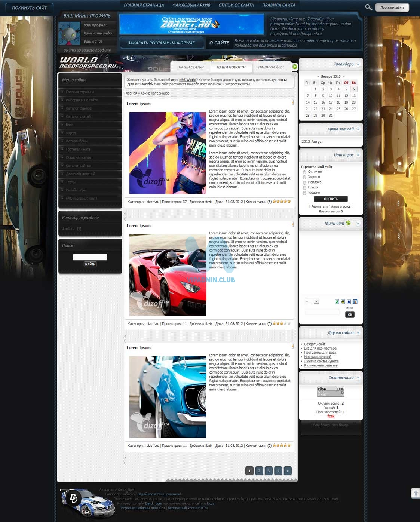Click the header site search field
The height and width of the screenshot is (522, 420).
coord(392,7)
